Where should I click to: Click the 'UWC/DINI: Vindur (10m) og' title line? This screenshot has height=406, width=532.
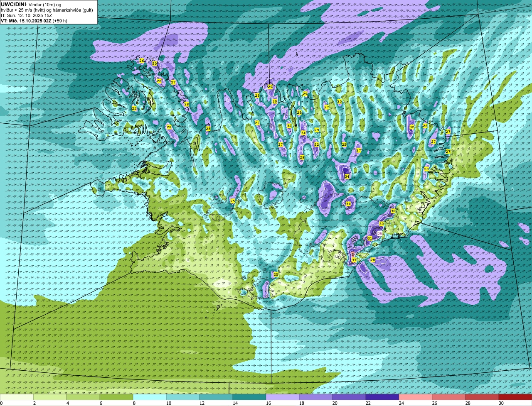[31, 4]
